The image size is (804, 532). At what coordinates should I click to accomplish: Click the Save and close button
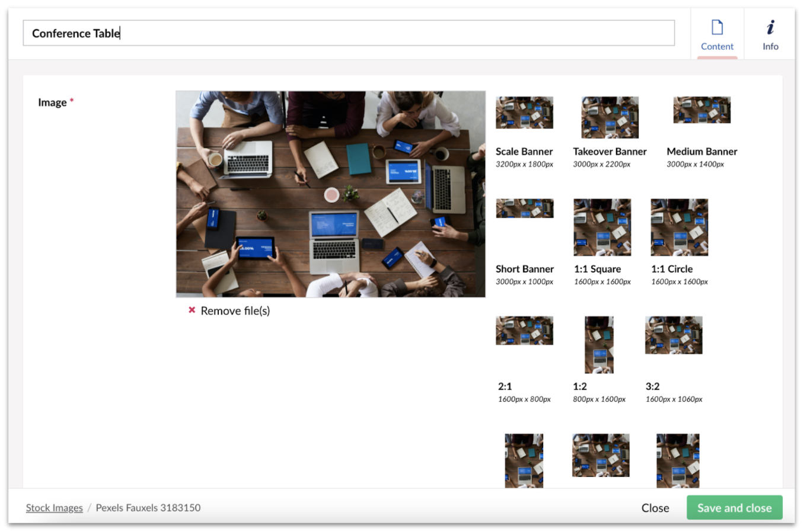coord(734,508)
